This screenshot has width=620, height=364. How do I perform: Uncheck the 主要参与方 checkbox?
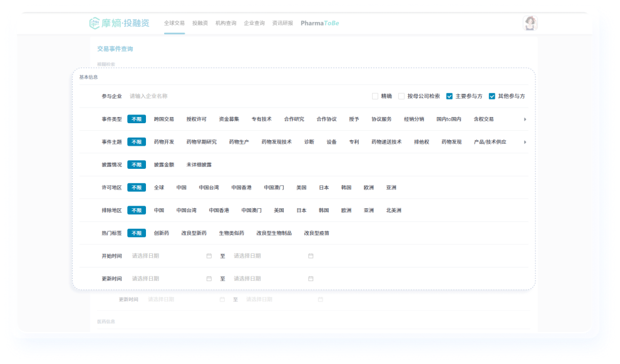(450, 96)
